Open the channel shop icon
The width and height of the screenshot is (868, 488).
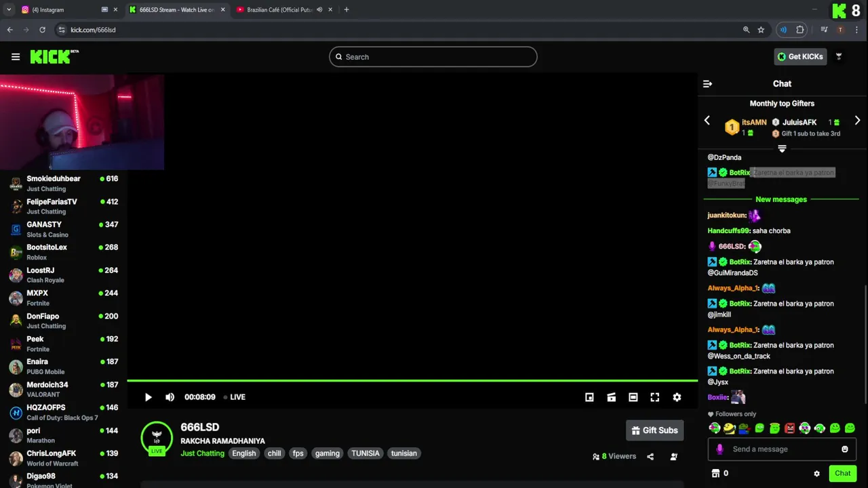point(715,473)
